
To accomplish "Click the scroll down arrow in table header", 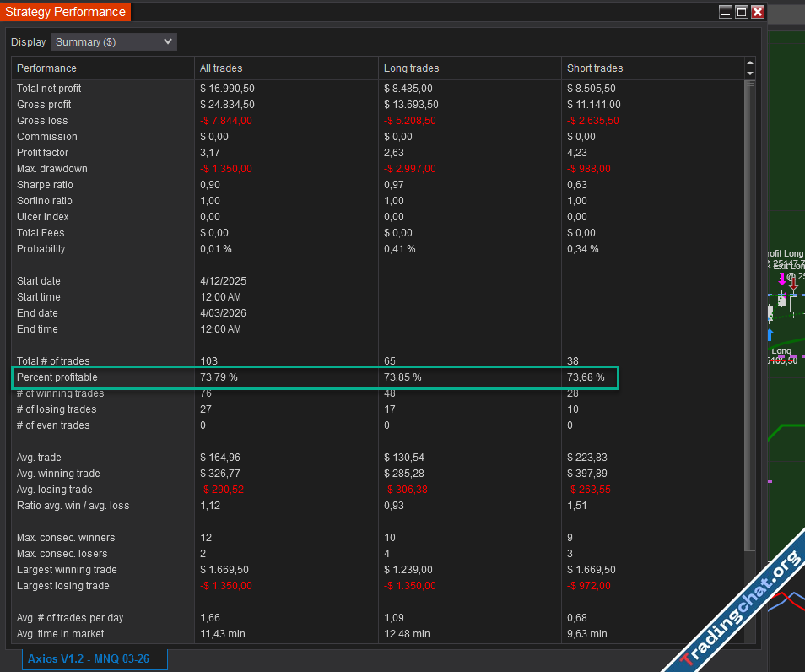I will pyautogui.click(x=750, y=73).
